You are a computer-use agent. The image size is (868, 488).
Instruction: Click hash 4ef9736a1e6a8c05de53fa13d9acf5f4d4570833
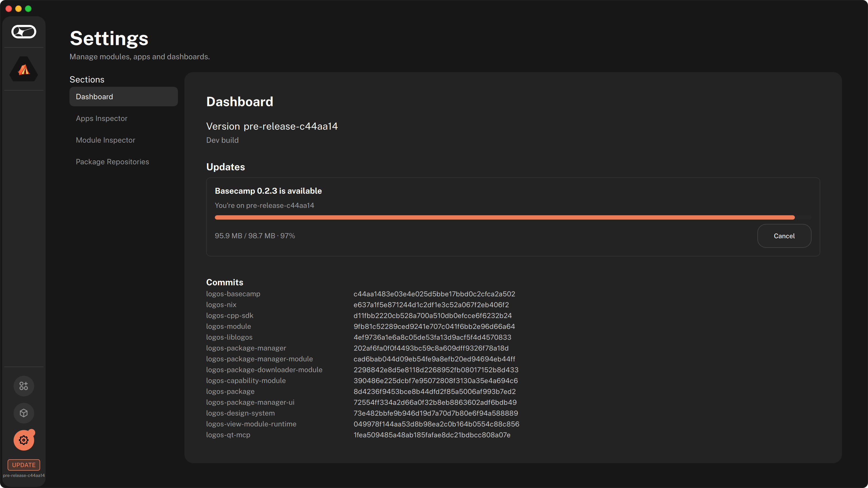[432, 337]
